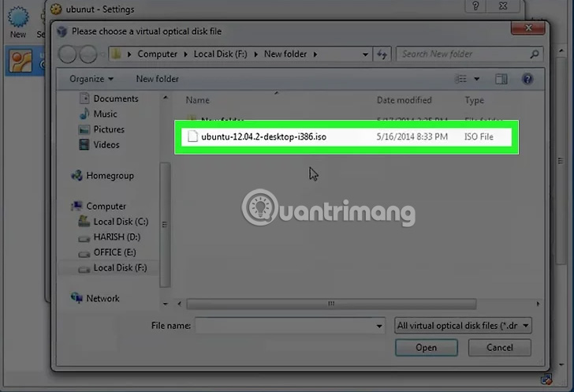Image resolution: width=574 pixels, height=392 pixels.
Task: Toggle the preview pane icon
Action: [501, 79]
